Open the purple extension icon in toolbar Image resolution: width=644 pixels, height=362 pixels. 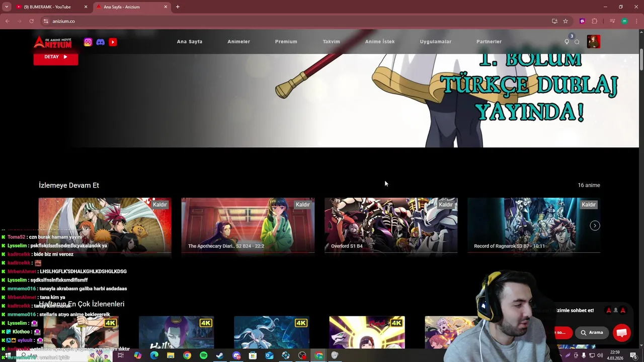(582, 21)
